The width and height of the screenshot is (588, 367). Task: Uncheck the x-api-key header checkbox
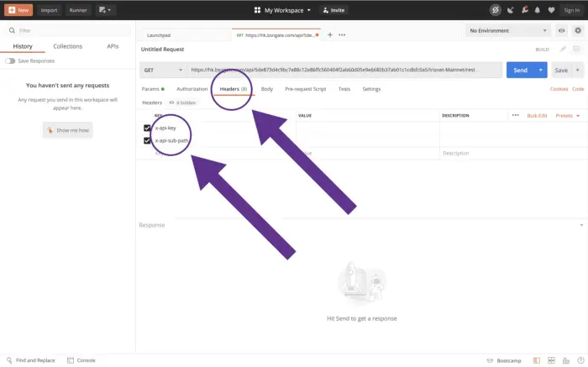point(147,128)
